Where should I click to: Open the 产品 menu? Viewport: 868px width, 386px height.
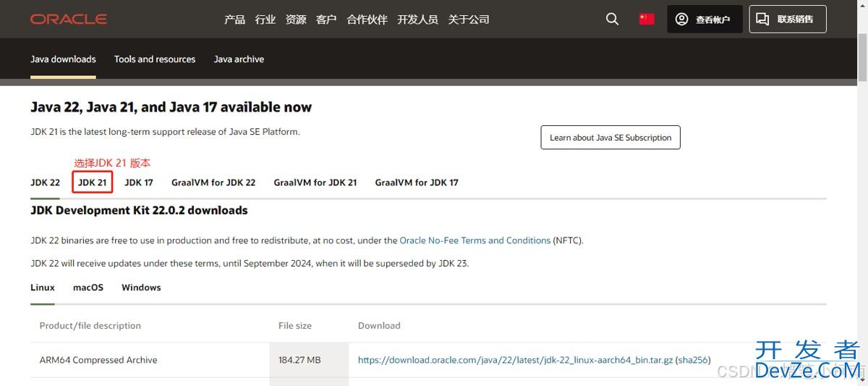[x=234, y=20]
